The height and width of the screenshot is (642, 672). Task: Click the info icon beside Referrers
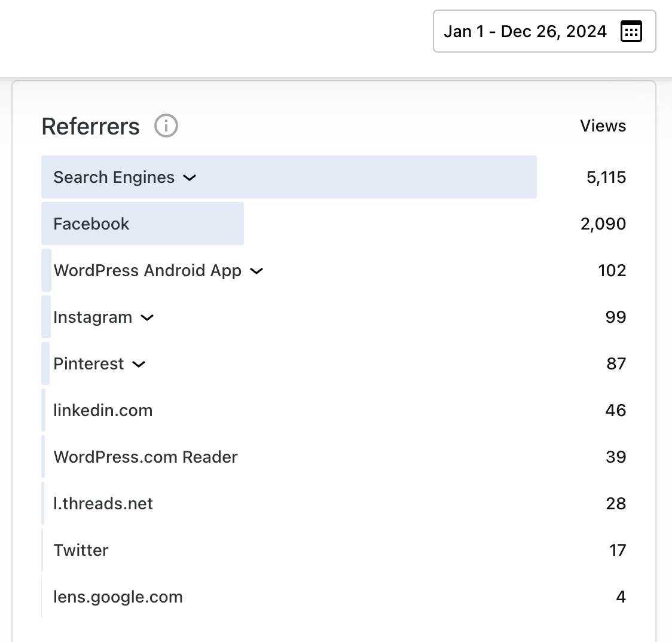166,126
